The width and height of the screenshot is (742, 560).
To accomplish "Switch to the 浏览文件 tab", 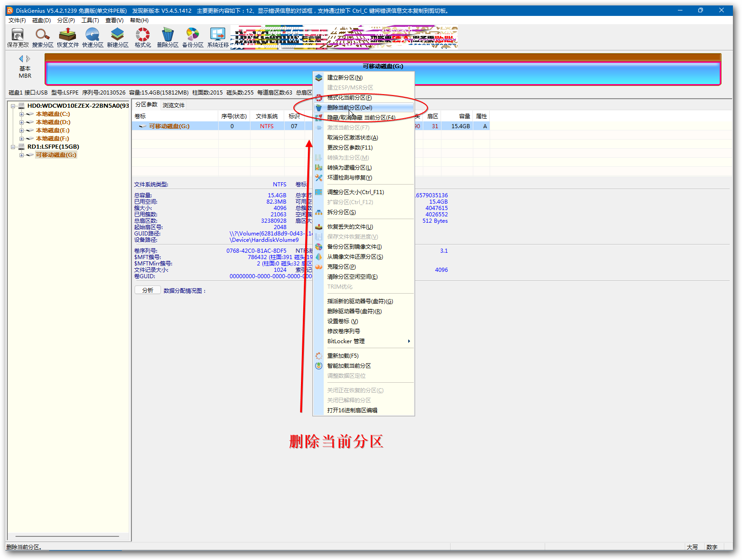I will (x=174, y=105).
